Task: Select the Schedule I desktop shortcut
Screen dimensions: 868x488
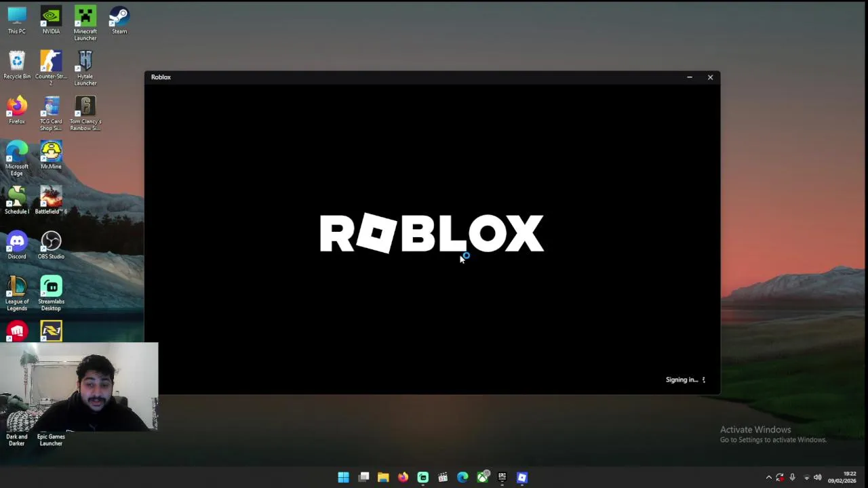Action: 17,200
